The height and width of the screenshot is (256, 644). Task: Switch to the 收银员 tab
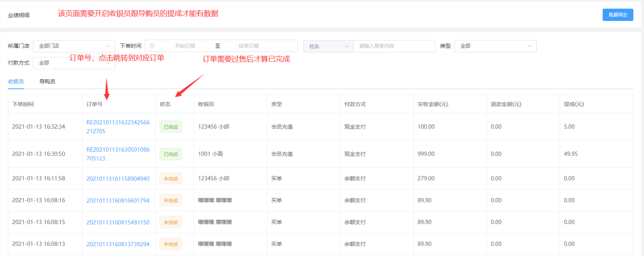[16, 81]
